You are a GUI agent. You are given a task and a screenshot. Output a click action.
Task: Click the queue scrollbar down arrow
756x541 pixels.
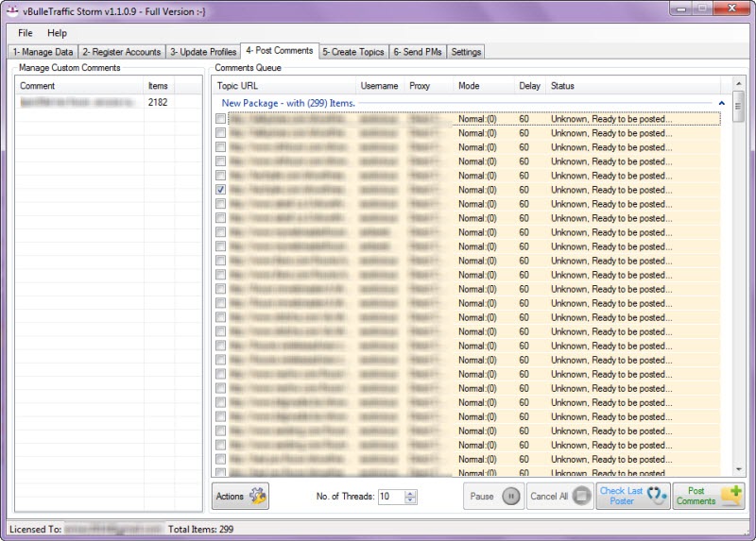click(739, 469)
